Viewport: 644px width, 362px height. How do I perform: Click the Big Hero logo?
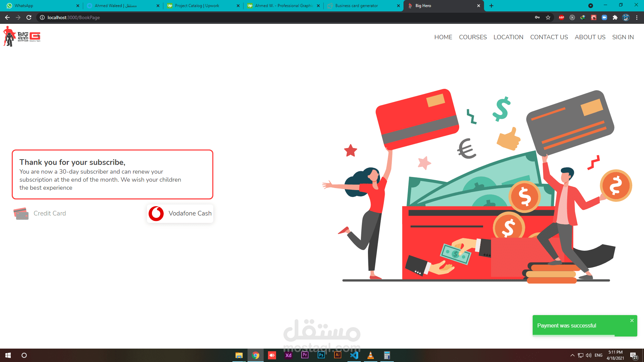(x=22, y=37)
